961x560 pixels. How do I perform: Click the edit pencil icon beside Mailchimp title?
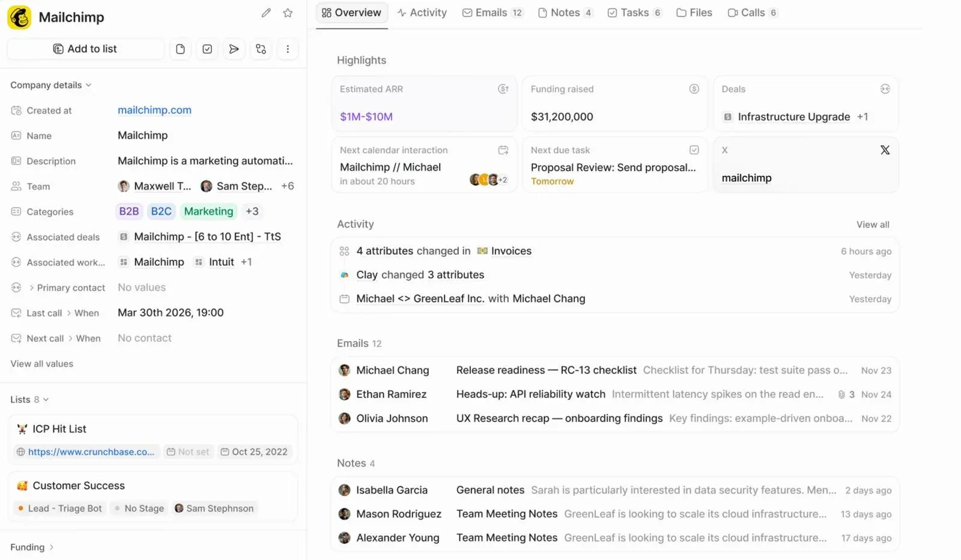(266, 13)
